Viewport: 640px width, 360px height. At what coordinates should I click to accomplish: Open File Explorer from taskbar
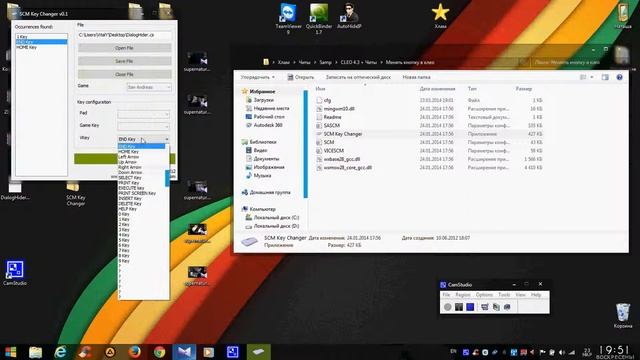[36, 352]
